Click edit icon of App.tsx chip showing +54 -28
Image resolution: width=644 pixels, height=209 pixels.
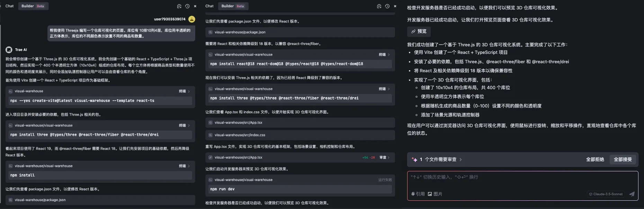click(x=211, y=158)
